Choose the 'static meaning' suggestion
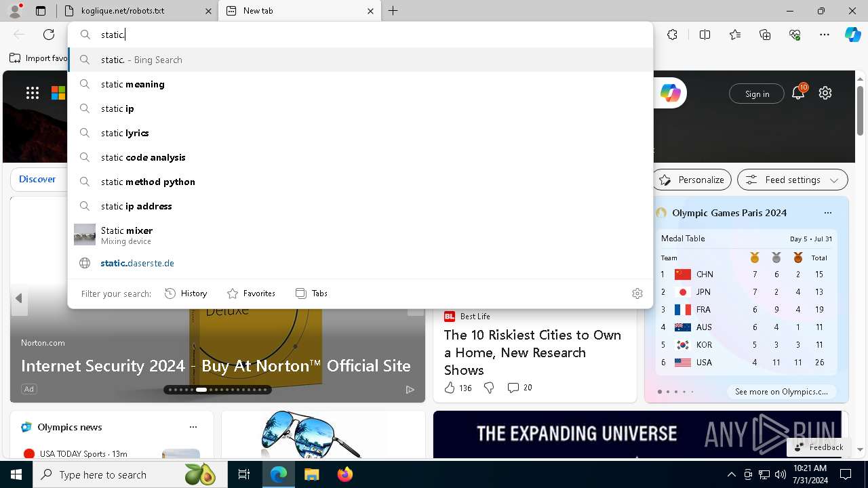 click(360, 84)
